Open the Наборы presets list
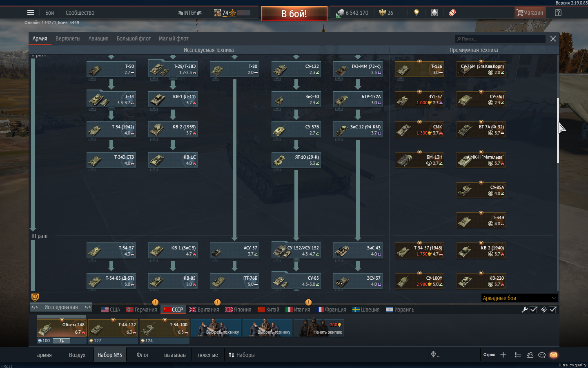This screenshot has width=588, height=368. (241, 355)
